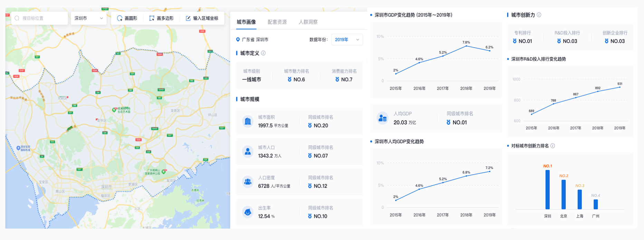Click 深圳宝安国际机场 marker on map
The width and height of the screenshot is (644, 240).
[x=18, y=148]
